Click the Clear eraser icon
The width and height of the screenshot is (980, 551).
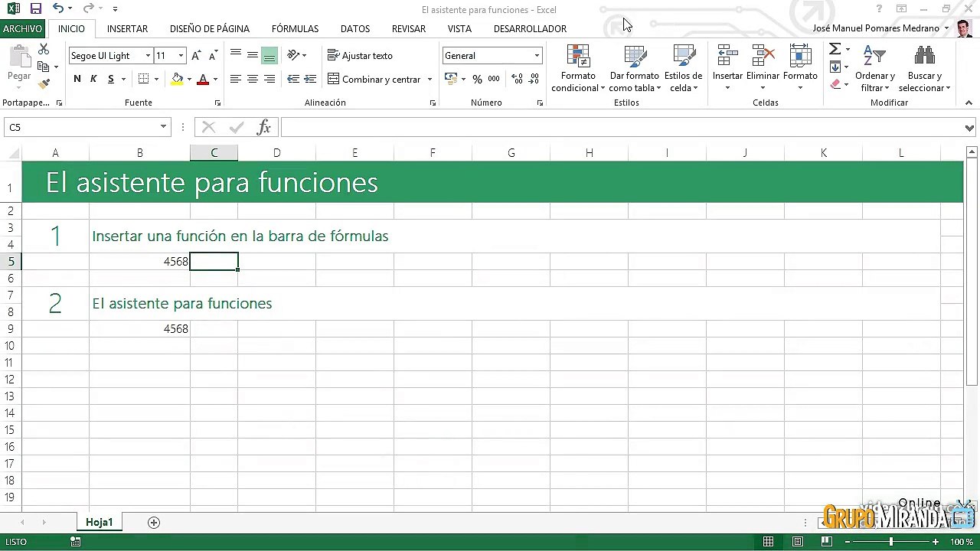[835, 84]
